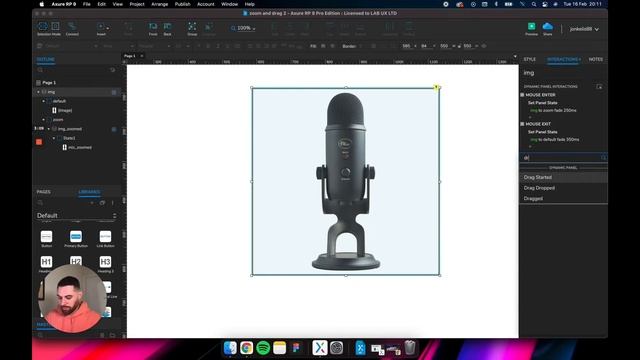Screen dimensions: 640x360
Task: Collapse the default state in outline
Action: (x=44, y=101)
